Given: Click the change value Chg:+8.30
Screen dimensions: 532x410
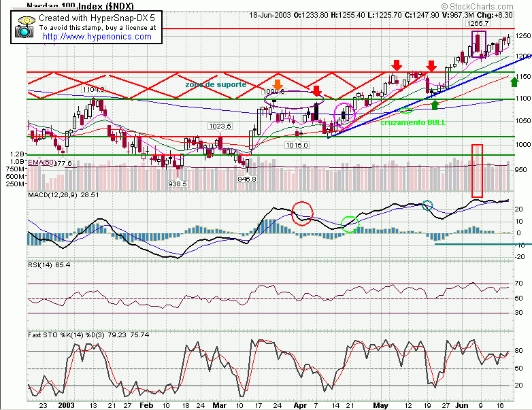Looking at the screenshot, I should pos(495,15).
